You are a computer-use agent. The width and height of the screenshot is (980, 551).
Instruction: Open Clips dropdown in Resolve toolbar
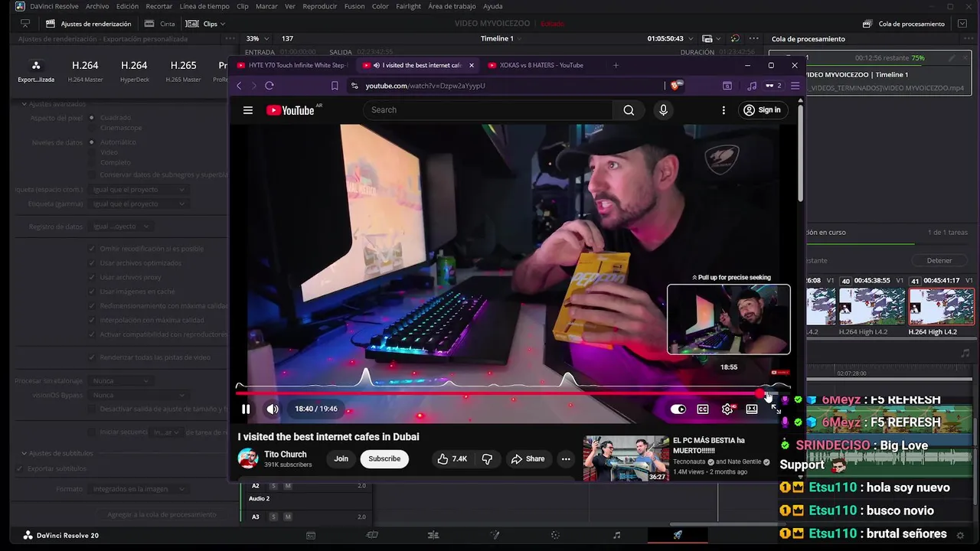(205, 24)
